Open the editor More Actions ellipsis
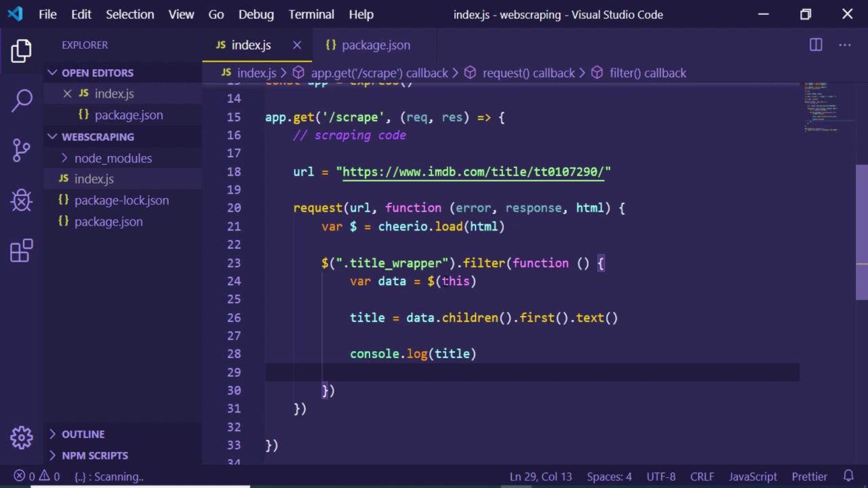868x488 pixels. coord(844,45)
